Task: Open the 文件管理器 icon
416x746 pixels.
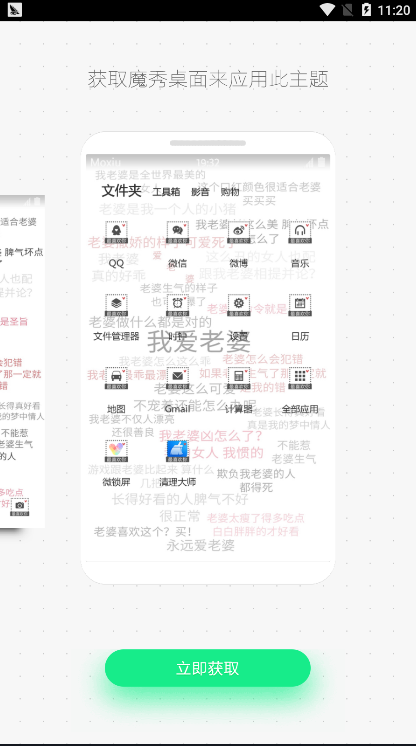Action: point(116,305)
